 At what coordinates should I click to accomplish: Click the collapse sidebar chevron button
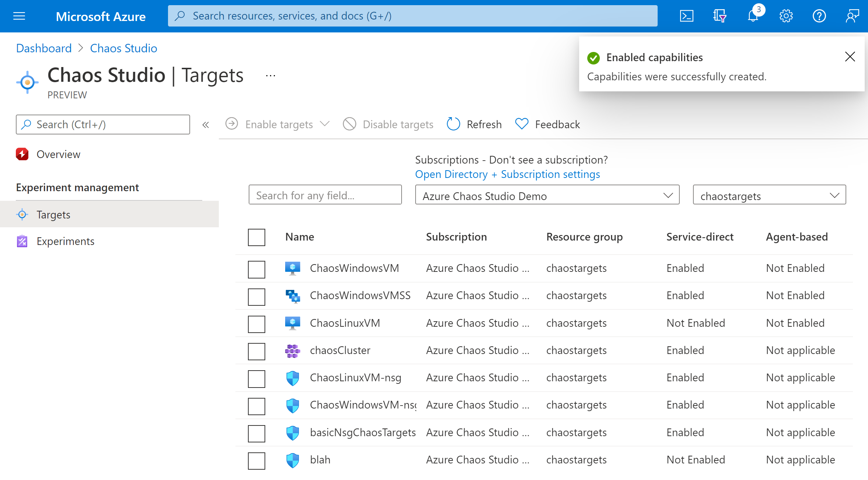pyautogui.click(x=206, y=125)
